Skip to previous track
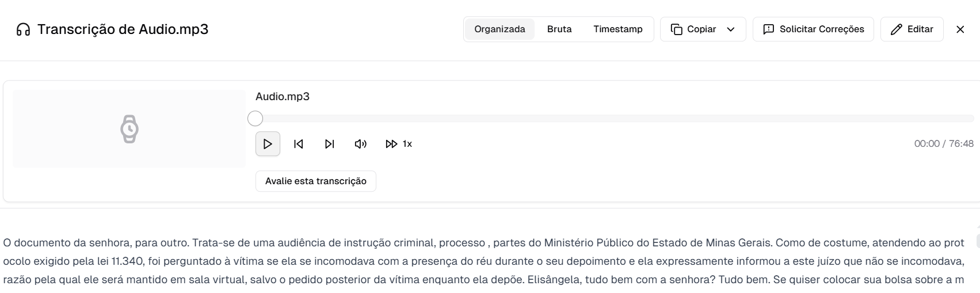The height and width of the screenshot is (293, 980). tap(299, 144)
